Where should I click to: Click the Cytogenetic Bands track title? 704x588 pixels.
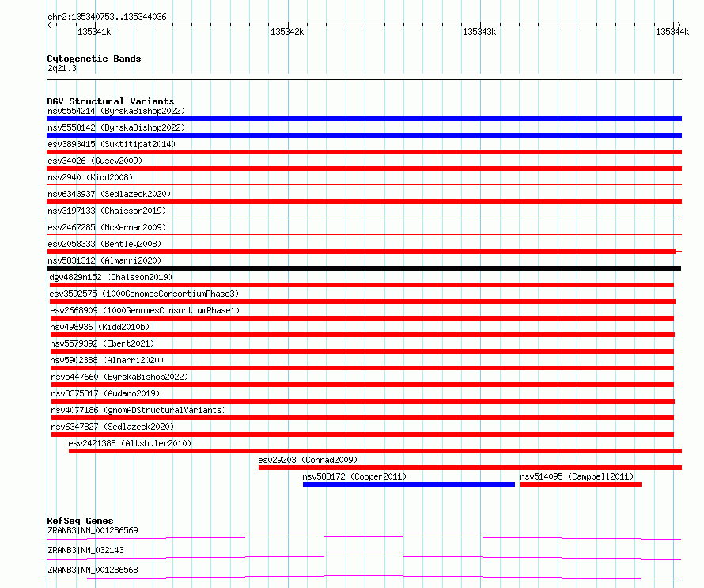coord(94,59)
